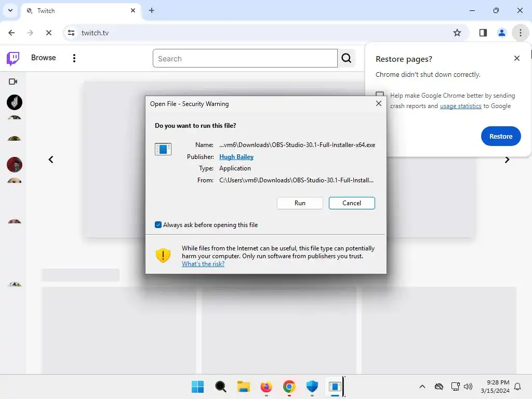This screenshot has height=399, width=532.
Task: Open Chrome side panel
Action: tap(483, 33)
